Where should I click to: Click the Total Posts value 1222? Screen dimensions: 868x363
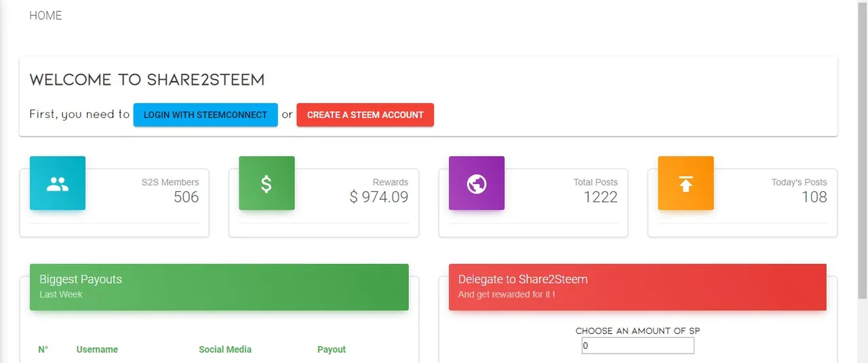coord(601,197)
